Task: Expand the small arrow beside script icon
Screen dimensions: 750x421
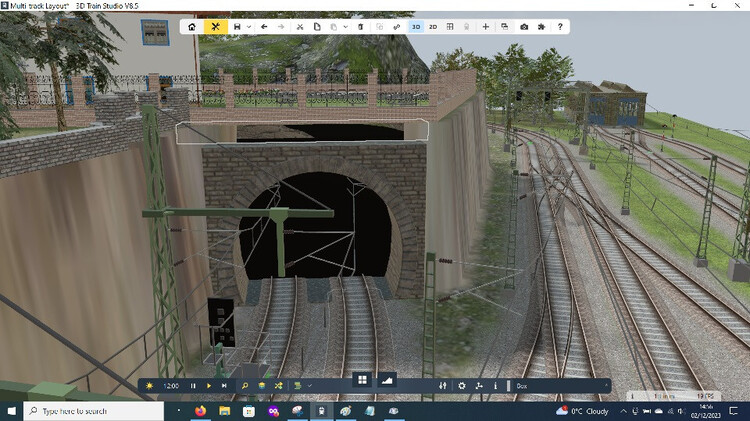Action: coord(309,386)
